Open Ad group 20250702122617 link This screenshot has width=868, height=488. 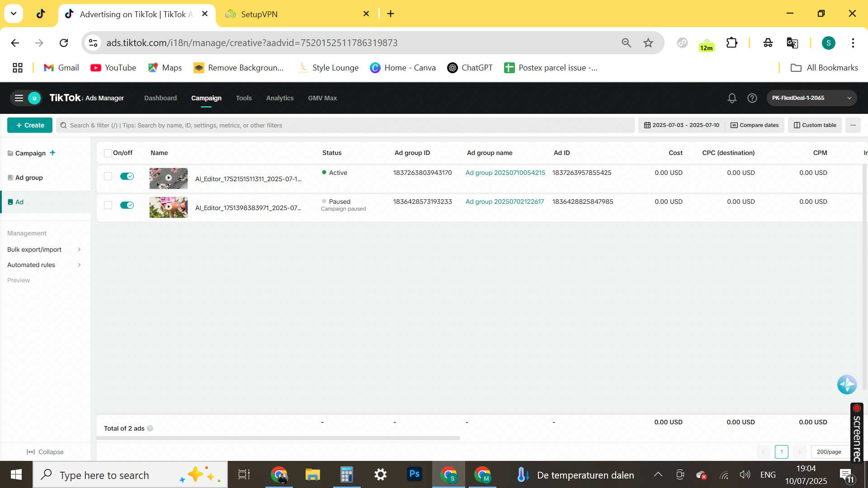(x=505, y=202)
